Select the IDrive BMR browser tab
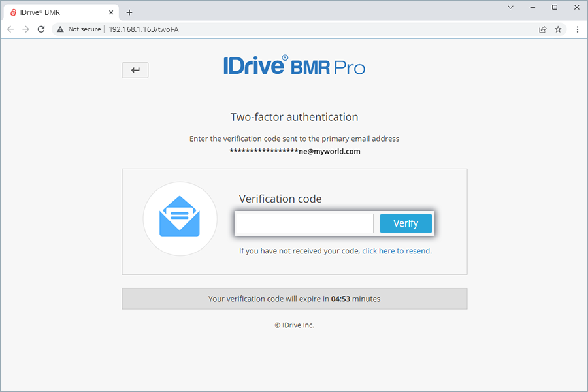The width and height of the screenshot is (588, 392). coord(61,12)
